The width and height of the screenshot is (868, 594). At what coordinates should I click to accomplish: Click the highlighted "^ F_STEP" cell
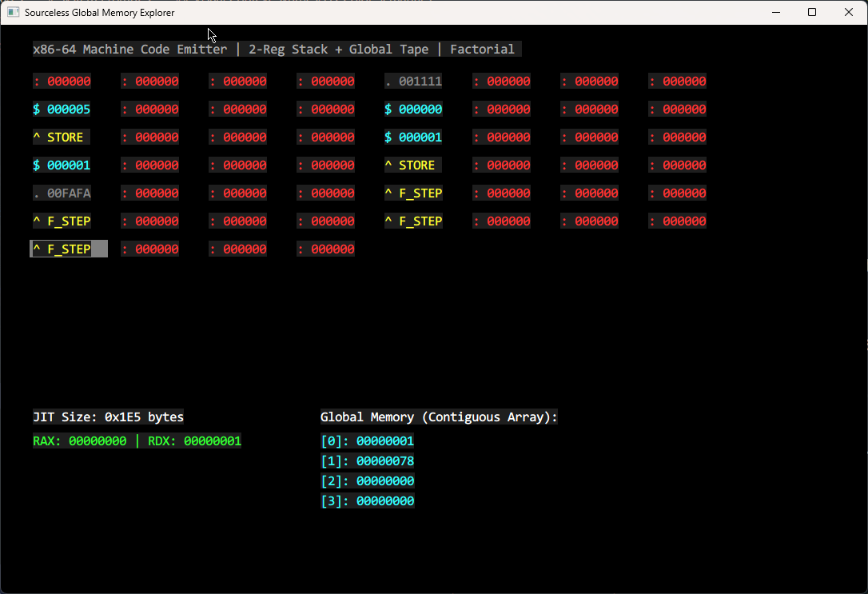[x=68, y=249]
